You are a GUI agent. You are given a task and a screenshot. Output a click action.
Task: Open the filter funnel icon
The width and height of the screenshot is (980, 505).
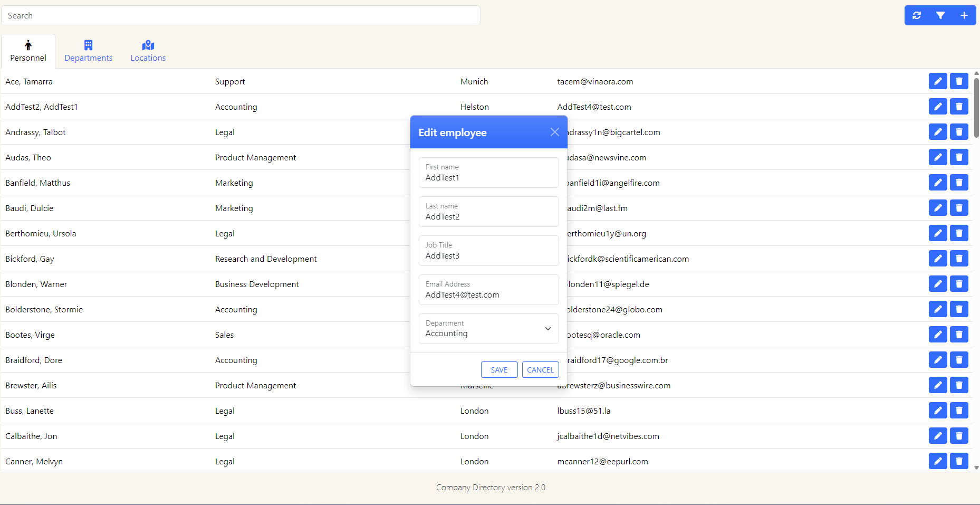(x=940, y=15)
